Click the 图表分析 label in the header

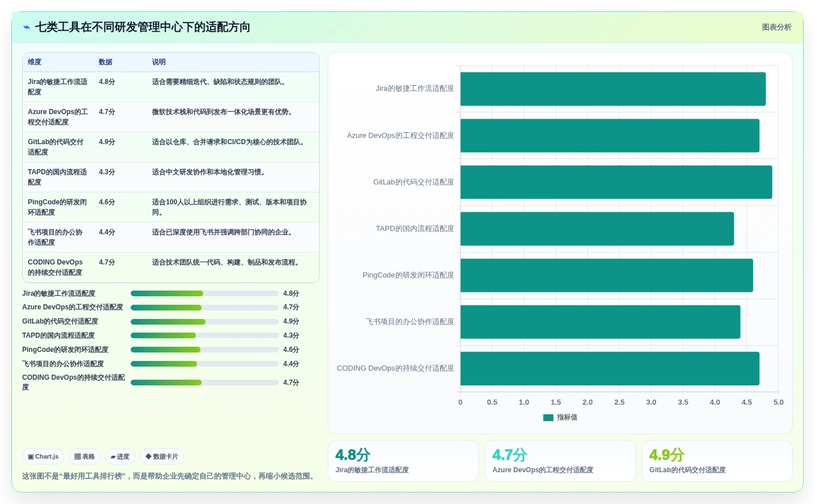(776, 27)
